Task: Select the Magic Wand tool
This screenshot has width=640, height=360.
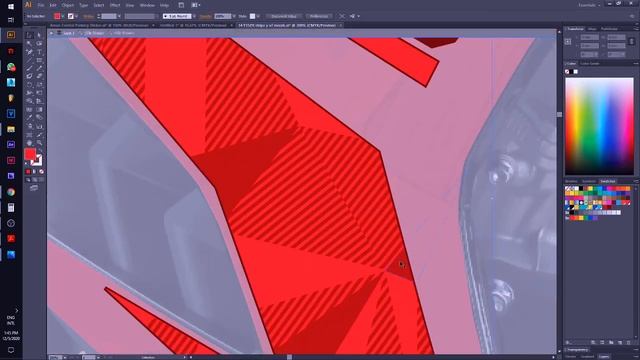Action: 29,43
